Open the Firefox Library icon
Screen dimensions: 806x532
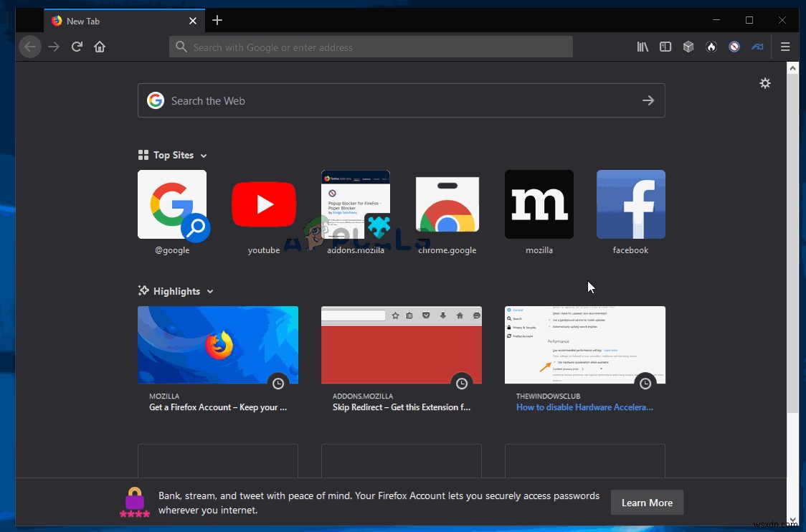643,47
